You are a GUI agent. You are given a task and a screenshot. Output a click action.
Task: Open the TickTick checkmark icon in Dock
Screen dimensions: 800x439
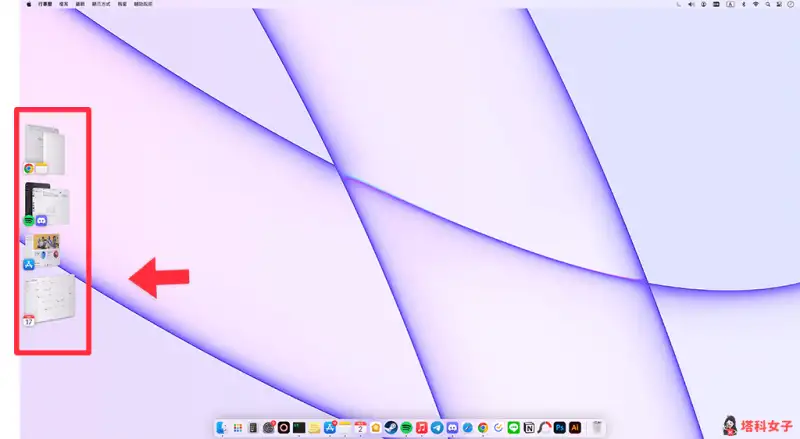pyautogui.click(x=498, y=427)
